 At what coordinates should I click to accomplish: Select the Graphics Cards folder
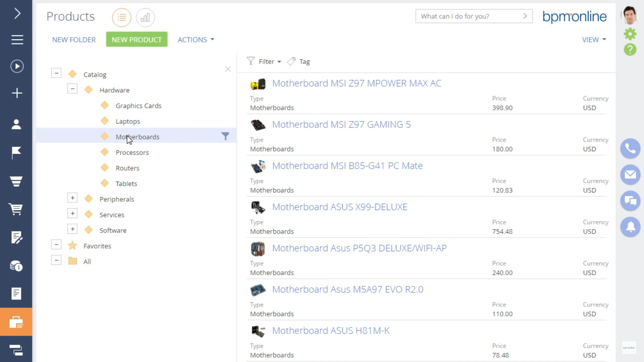coord(139,106)
